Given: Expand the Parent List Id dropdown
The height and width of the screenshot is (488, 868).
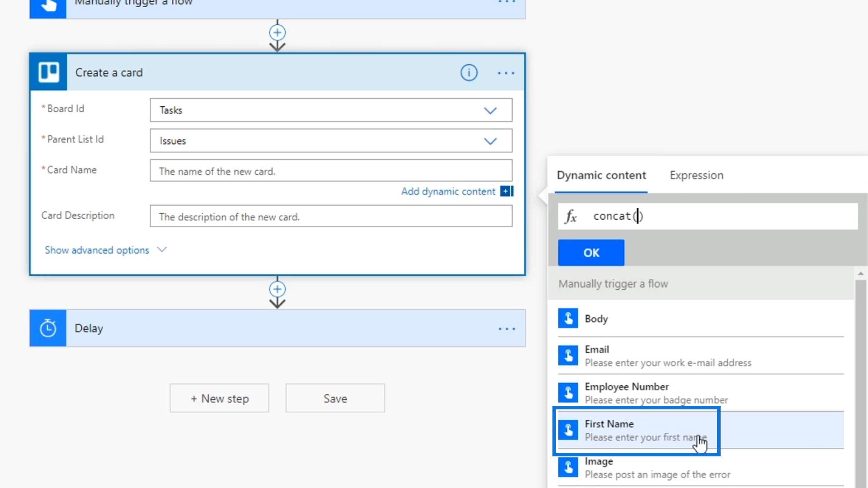Looking at the screenshot, I should pos(490,141).
